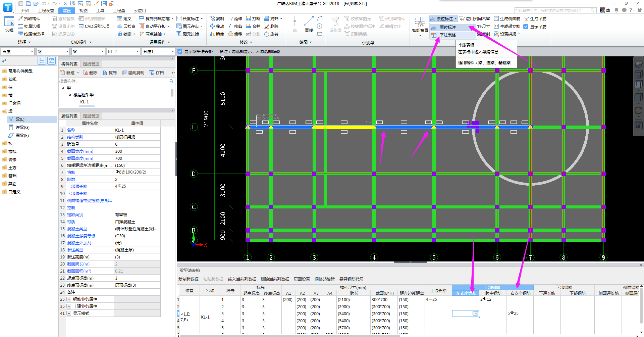Viewport: 644px width, 337px height.
Task: Click the 删除 delete tool in ribbon
Action: click(271, 26)
